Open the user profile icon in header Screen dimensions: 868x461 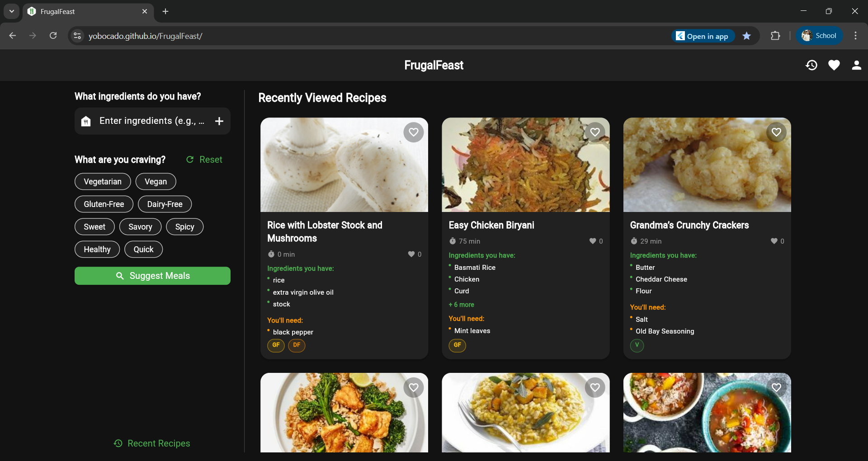click(857, 65)
